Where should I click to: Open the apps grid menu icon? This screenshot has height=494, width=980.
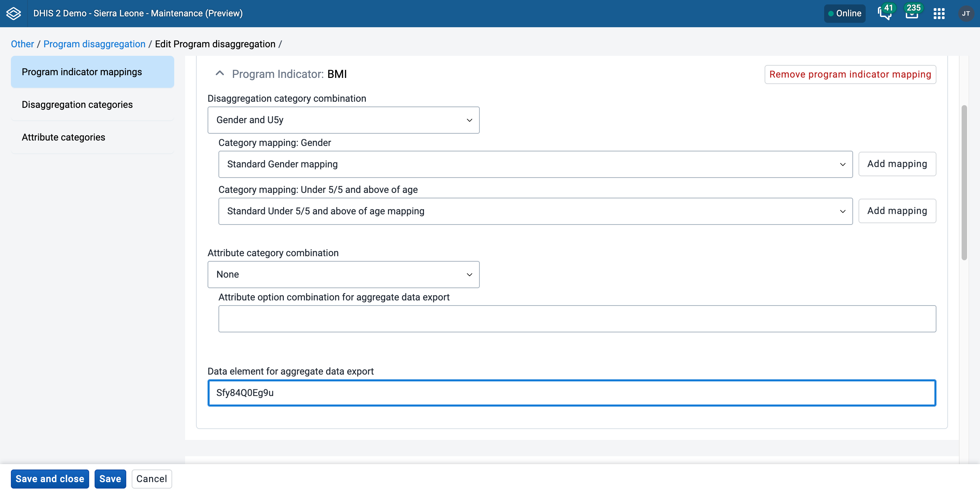click(x=939, y=14)
